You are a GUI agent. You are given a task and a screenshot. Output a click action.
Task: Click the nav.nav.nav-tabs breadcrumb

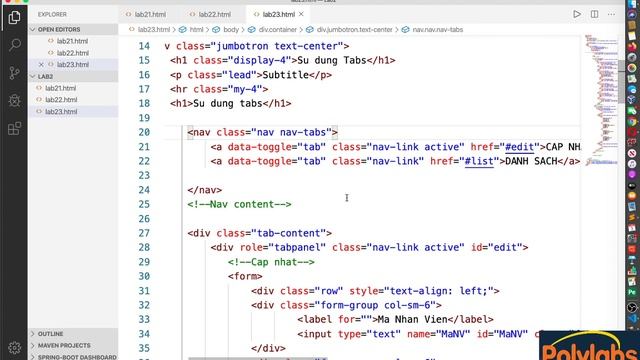(x=437, y=29)
